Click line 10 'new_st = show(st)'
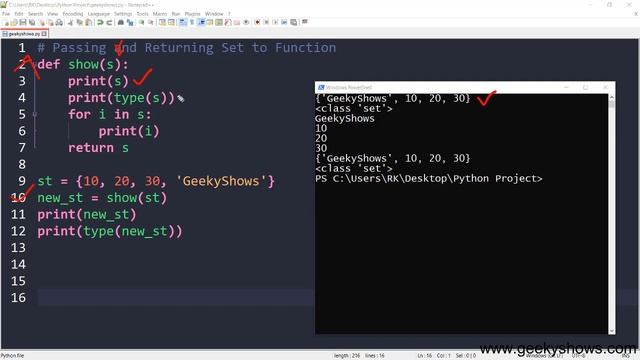 [x=102, y=198]
